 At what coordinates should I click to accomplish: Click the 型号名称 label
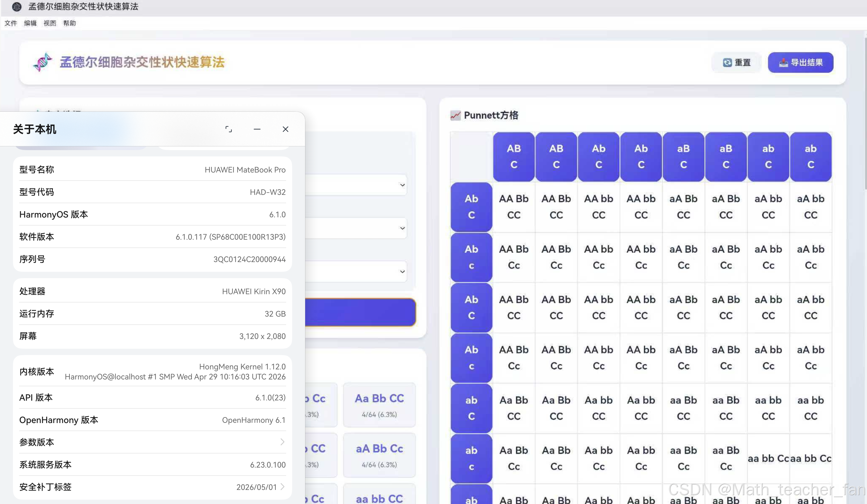pyautogui.click(x=36, y=170)
